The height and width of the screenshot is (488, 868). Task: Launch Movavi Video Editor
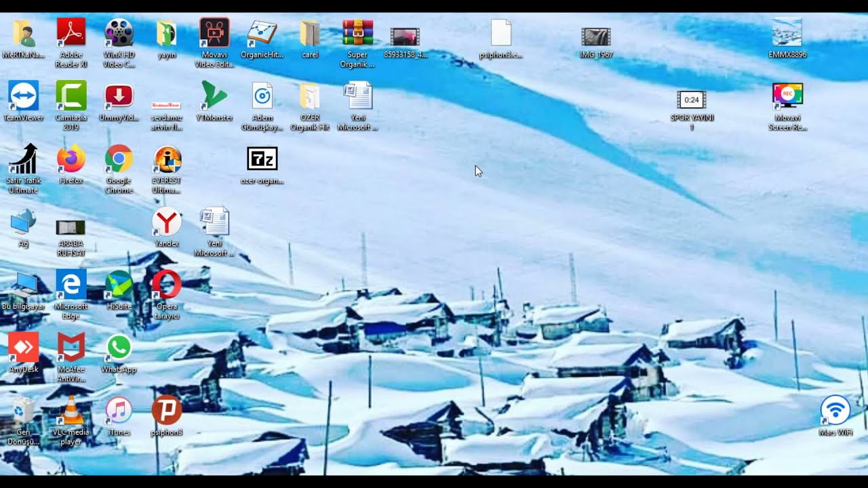(x=214, y=33)
